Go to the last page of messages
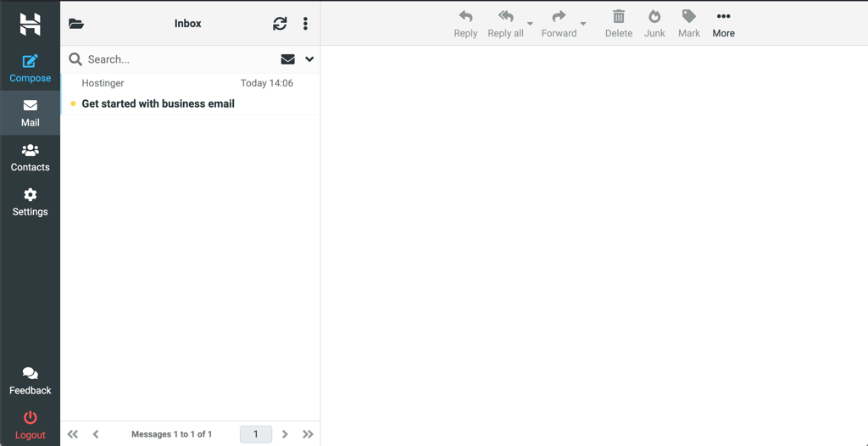 tap(309, 434)
